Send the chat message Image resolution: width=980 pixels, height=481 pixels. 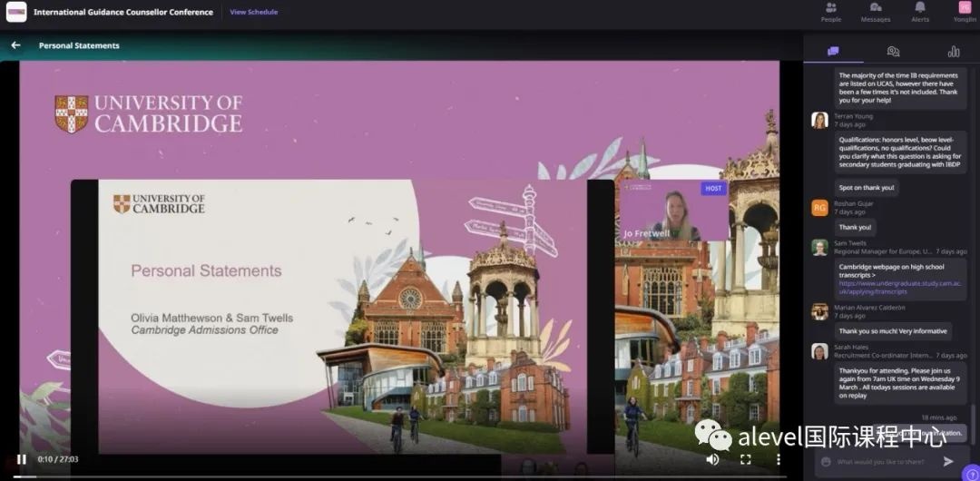pos(948,462)
